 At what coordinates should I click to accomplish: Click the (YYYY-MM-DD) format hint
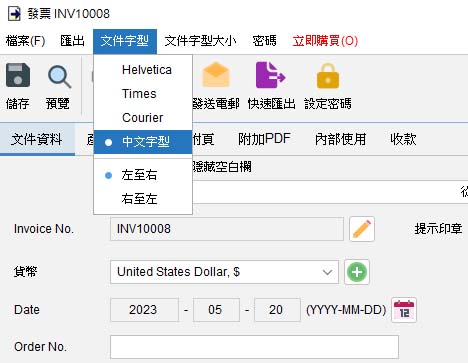(346, 310)
